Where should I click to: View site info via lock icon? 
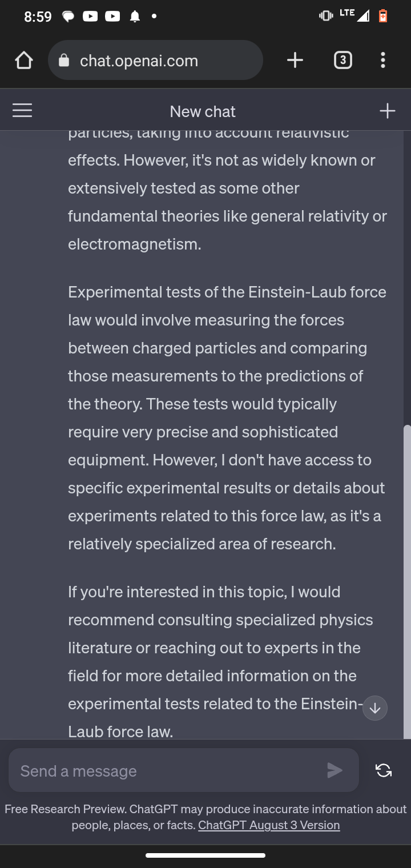65,61
